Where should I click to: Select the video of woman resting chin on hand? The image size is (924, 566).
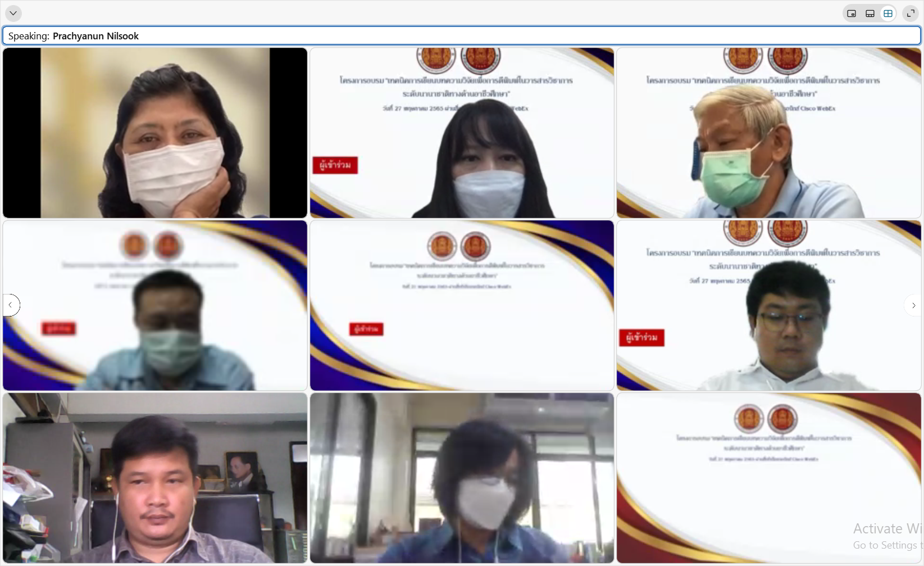(x=155, y=133)
